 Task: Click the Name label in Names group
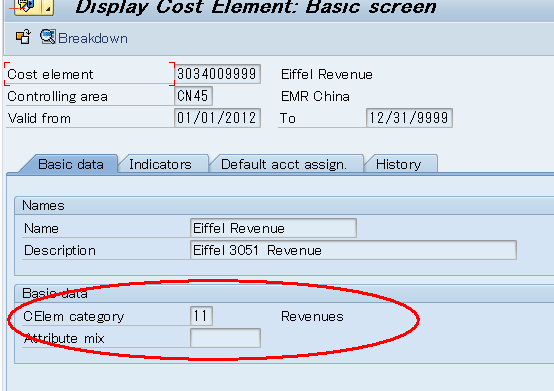41,229
